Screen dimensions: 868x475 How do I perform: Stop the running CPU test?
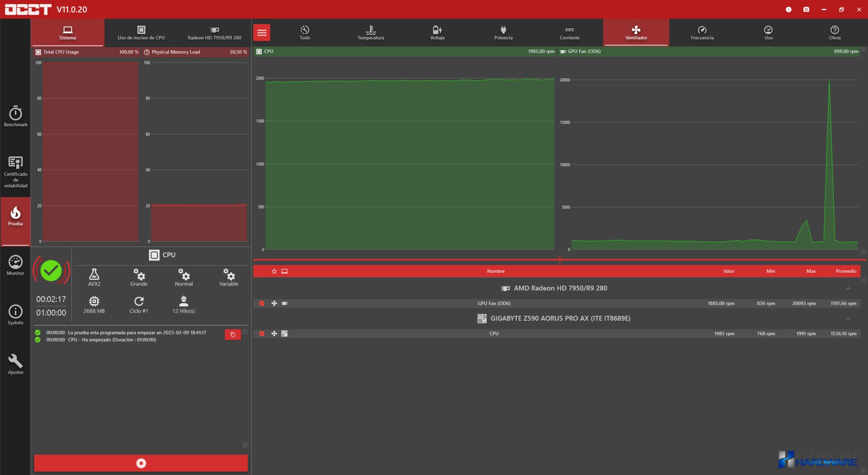point(141,463)
